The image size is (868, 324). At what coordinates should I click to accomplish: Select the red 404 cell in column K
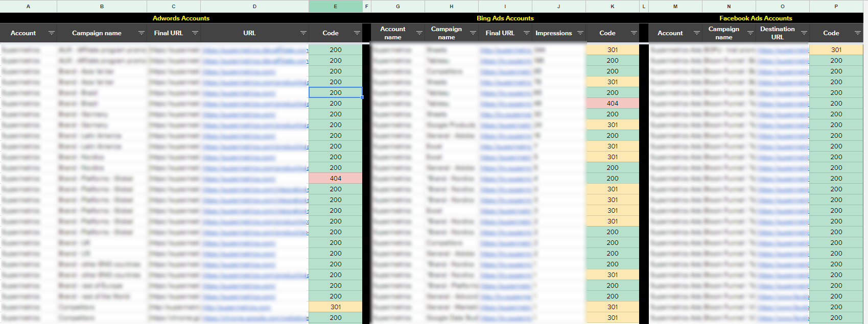613,104
